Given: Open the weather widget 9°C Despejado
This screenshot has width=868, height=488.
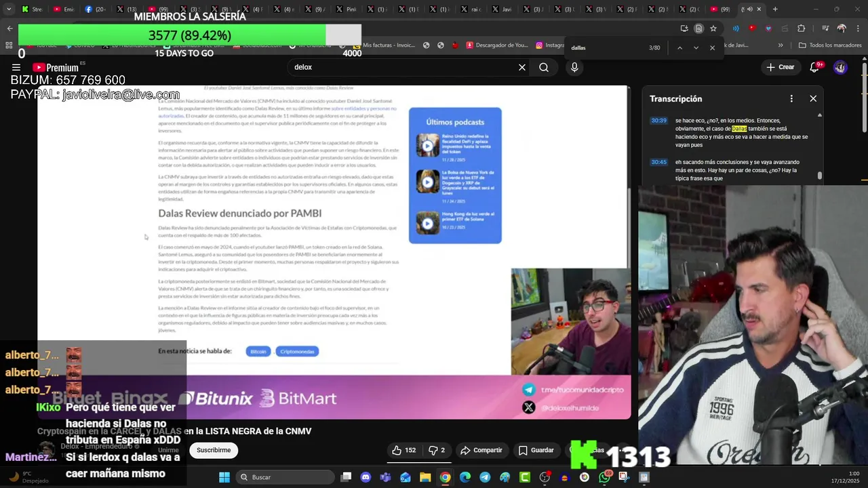Looking at the screenshot, I should point(29,477).
